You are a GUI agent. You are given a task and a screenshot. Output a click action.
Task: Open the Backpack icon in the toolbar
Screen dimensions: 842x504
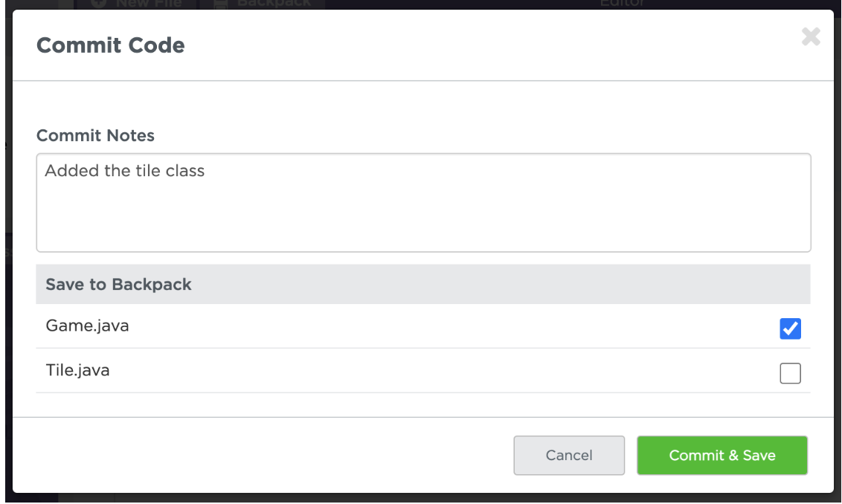coord(221,4)
